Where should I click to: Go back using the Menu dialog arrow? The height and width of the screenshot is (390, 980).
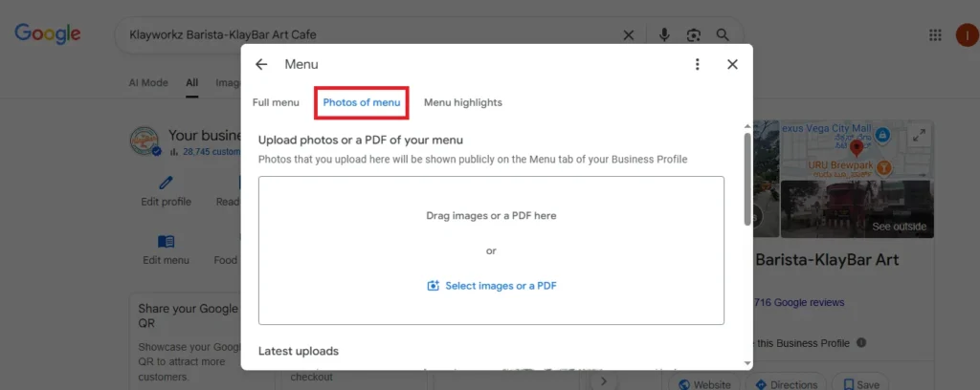point(261,64)
